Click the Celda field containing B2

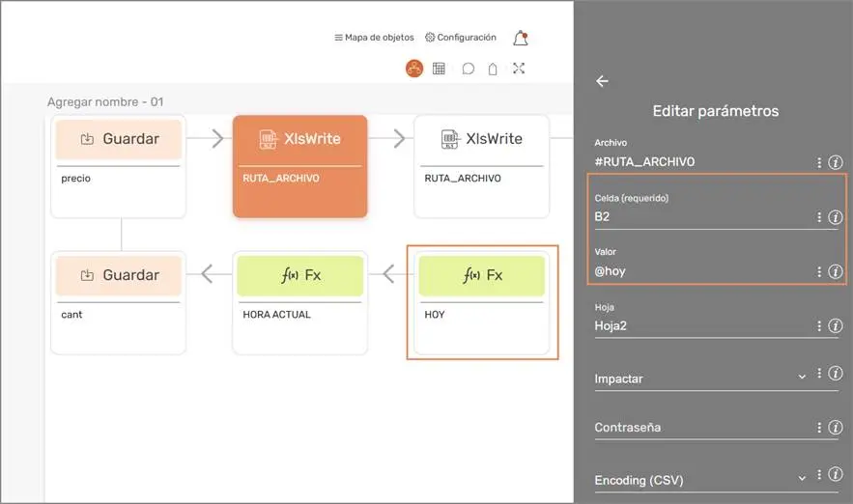[x=700, y=217]
